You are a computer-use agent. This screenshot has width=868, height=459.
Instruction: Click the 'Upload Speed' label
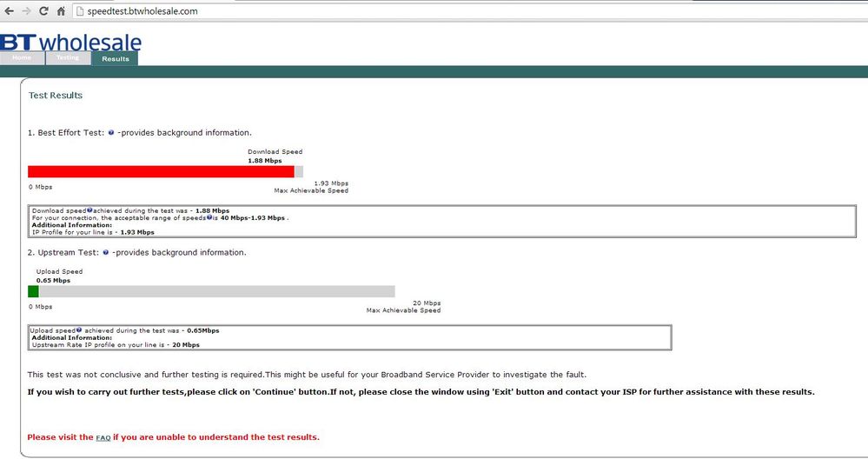click(59, 272)
